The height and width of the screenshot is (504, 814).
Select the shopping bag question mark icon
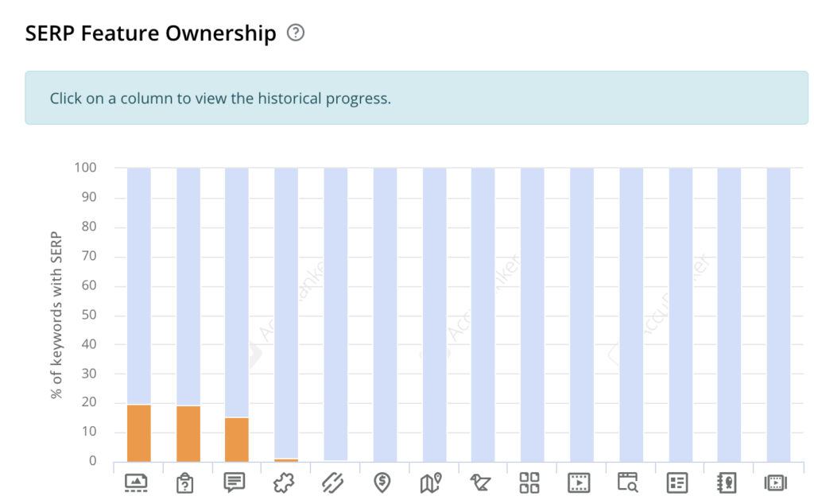click(184, 483)
